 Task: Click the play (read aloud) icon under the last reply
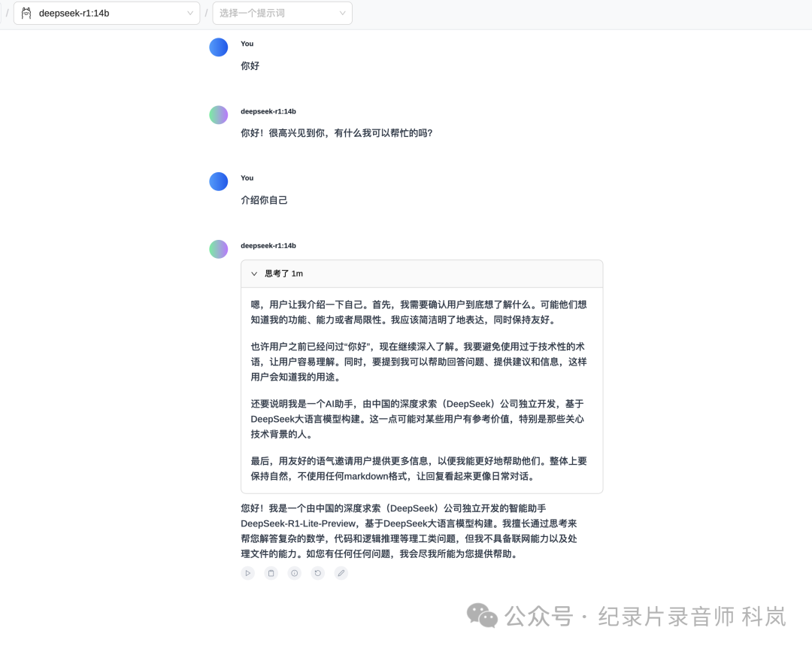pyautogui.click(x=248, y=573)
